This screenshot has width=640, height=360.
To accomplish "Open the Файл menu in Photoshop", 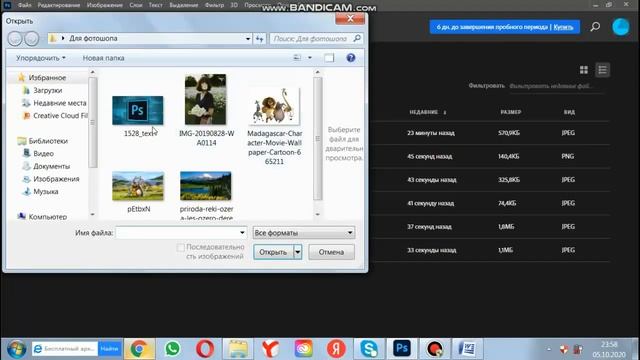I will tap(24, 5).
